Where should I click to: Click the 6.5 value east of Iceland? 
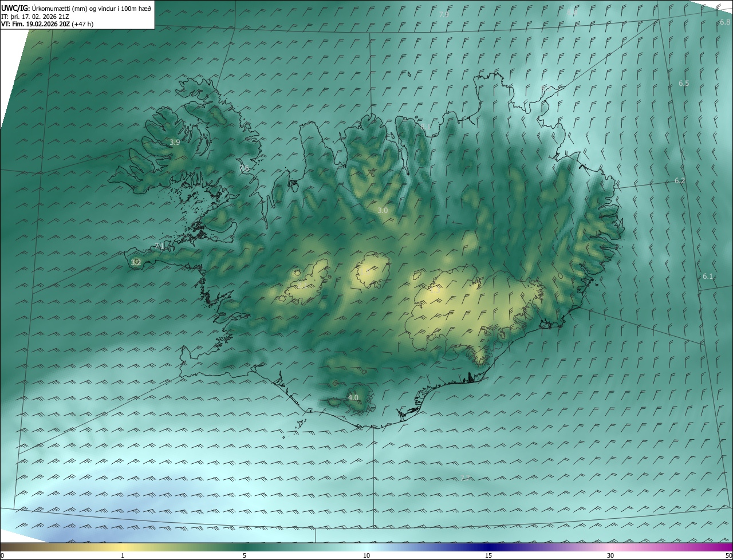pos(684,84)
